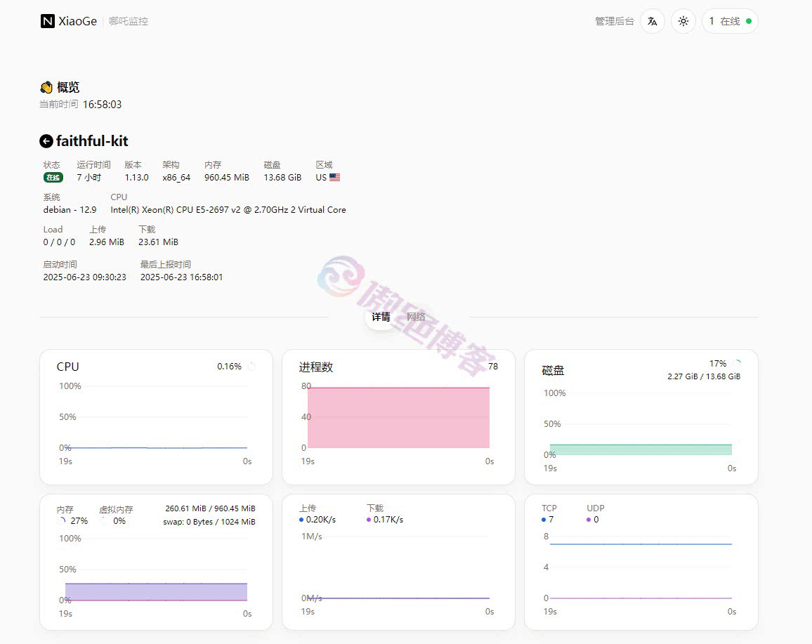Click swap: 0 Bytes / 1024 MiB text
The width and height of the screenshot is (812, 644).
(x=209, y=522)
